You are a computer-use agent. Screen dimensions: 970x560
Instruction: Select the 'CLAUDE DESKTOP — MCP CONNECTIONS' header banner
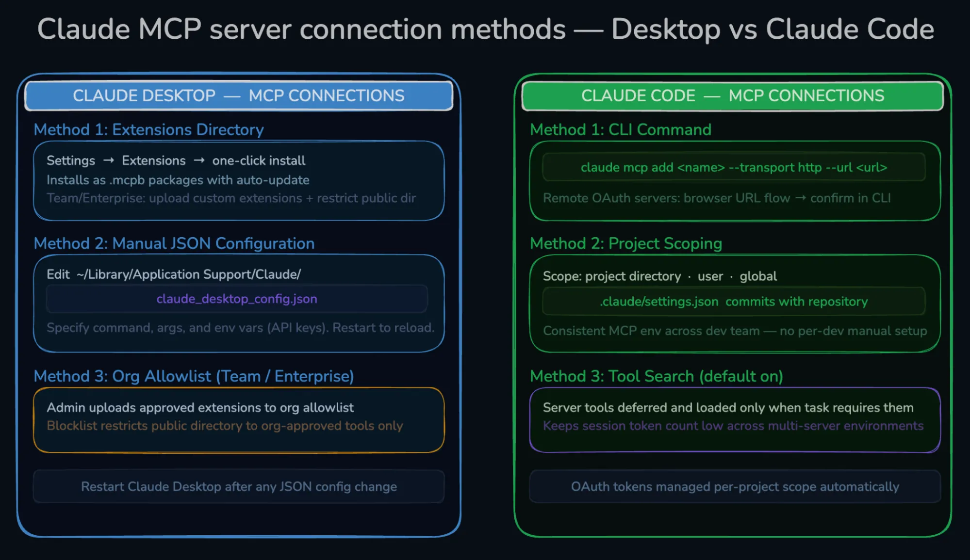pyautogui.click(x=239, y=96)
